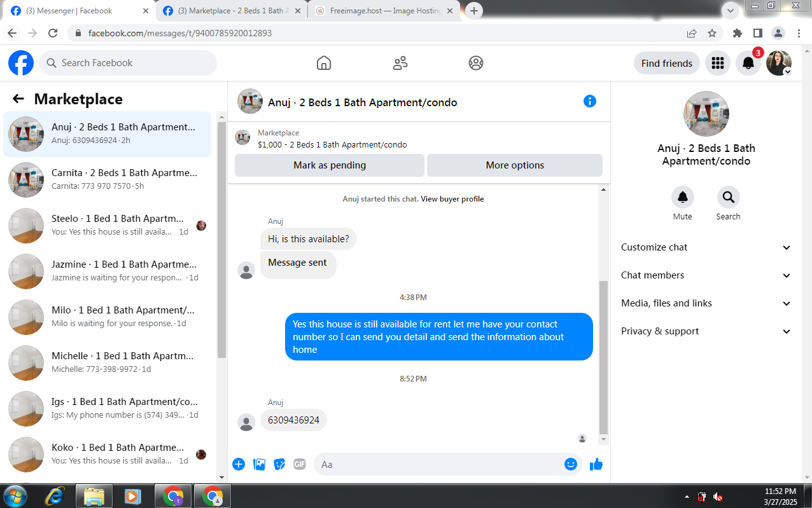Open the Chrome profile icon
This screenshot has width=812, height=508.
[778, 33]
